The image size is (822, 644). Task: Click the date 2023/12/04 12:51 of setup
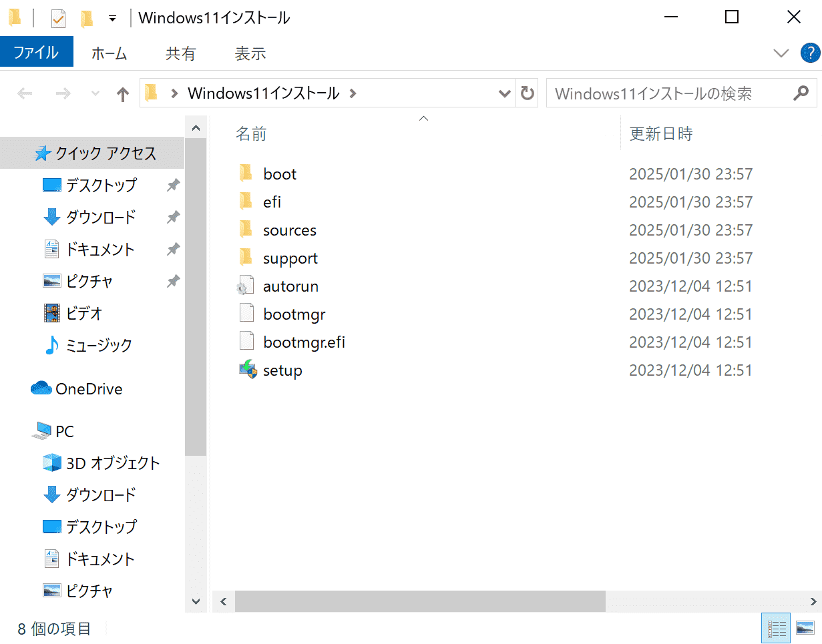pos(690,370)
